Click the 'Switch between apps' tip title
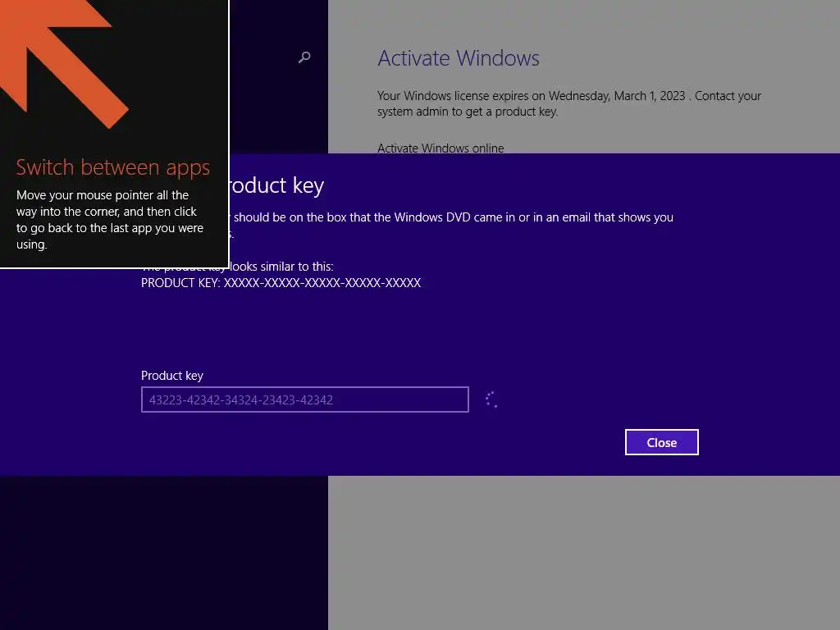840x630 pixels. coord(113,167)
